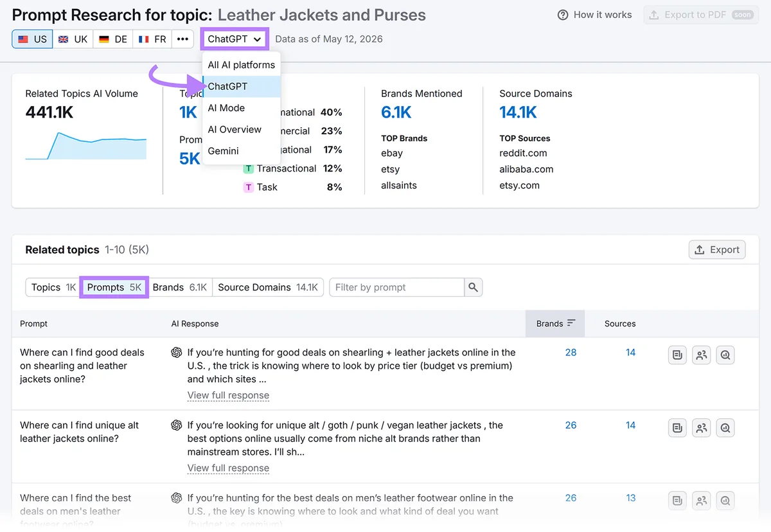Click ebay in TOP Brands
Viewport: 771px width, 532px height.
click(x=392, y=153)
